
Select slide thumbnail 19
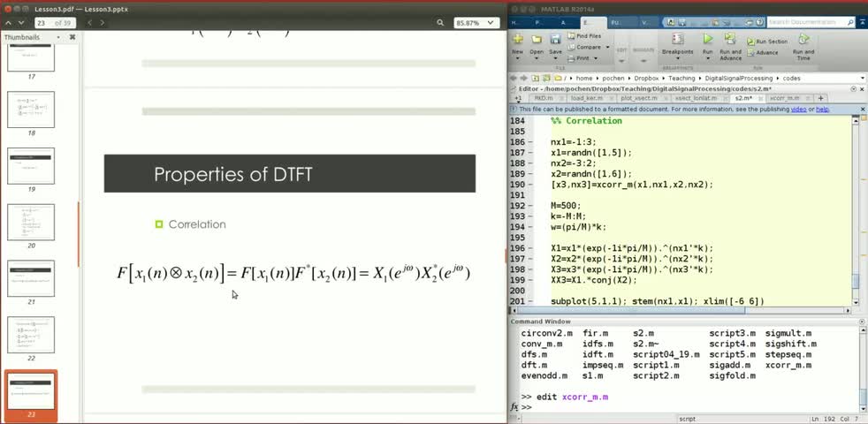click(x=31, y=166)
